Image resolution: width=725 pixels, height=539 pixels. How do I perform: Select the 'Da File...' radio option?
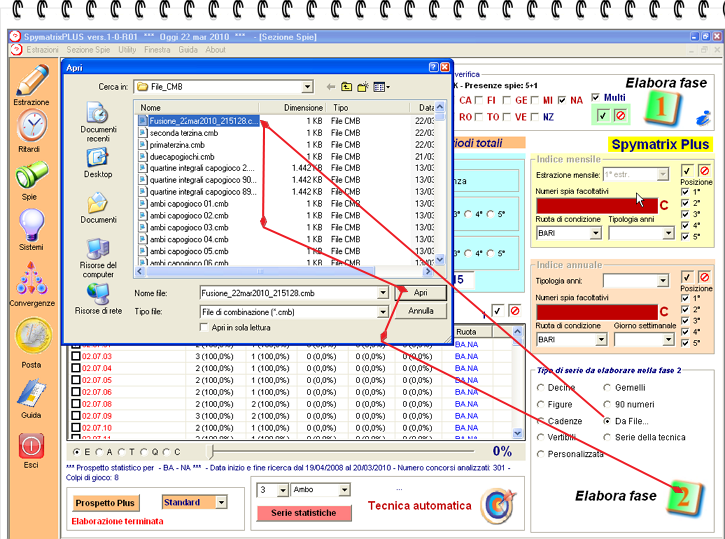[607, 421]
